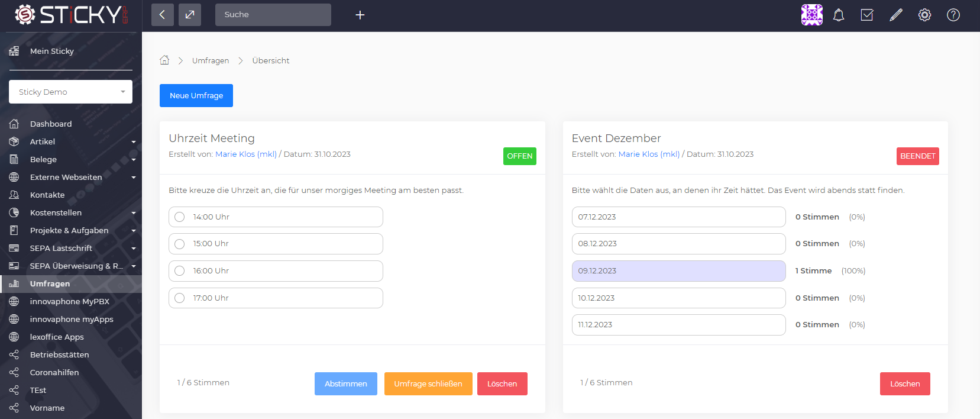The height and width of the screenshot is (419, 980).
Task: Click the Kontakte person icon
Action: tap(14, 195)
